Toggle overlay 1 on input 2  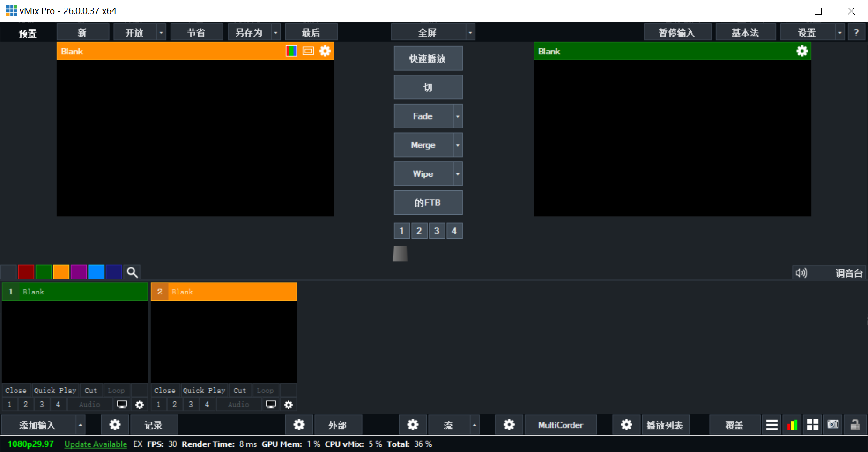point(158,405)
